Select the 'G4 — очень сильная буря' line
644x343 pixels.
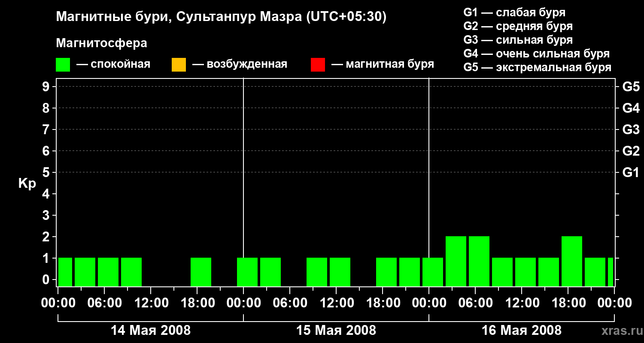537,54
